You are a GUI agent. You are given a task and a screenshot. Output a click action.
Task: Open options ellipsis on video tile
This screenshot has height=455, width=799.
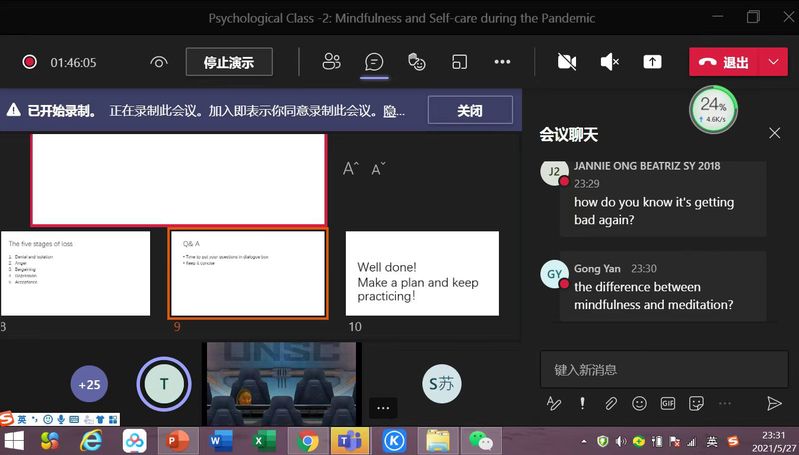pos(382,407)
